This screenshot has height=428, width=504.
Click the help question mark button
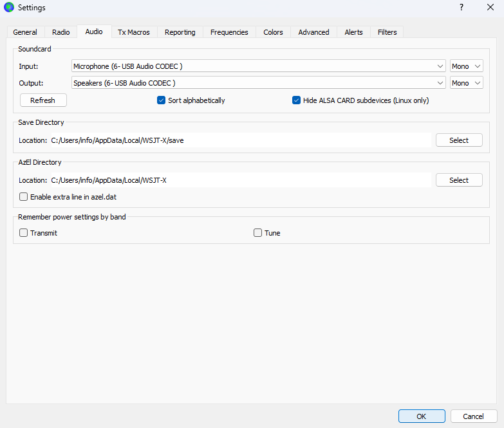461,8
